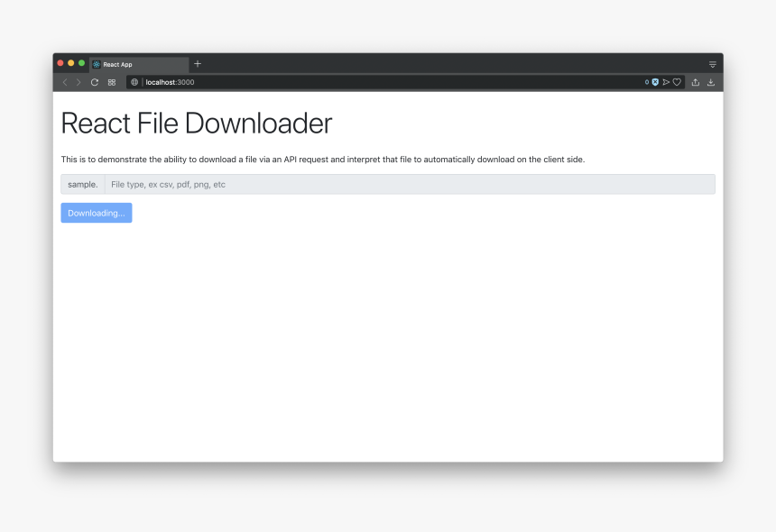Click the React File Downloader heading
This screenshot has height=532, width=776.
197,124
